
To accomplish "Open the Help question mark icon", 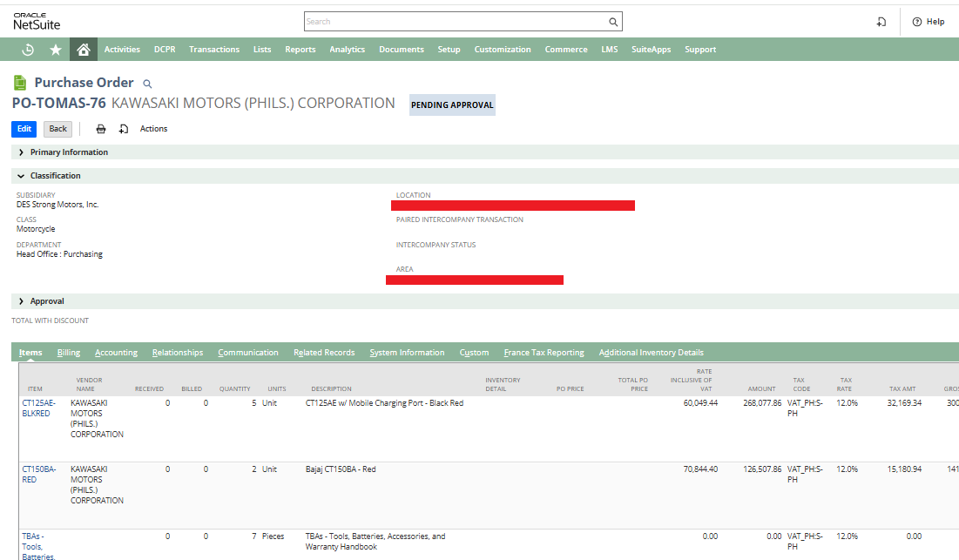I will point(917,22).
